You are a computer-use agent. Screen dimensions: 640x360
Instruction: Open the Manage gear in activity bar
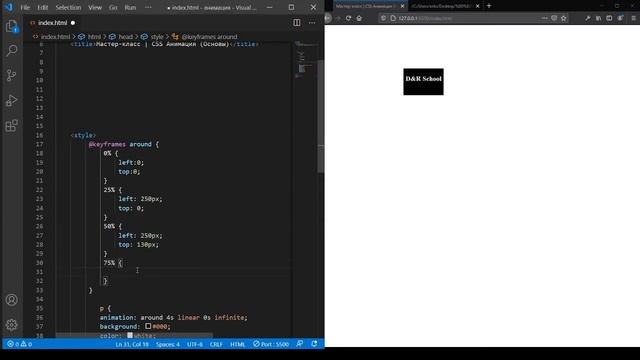(x=12, y=325)
